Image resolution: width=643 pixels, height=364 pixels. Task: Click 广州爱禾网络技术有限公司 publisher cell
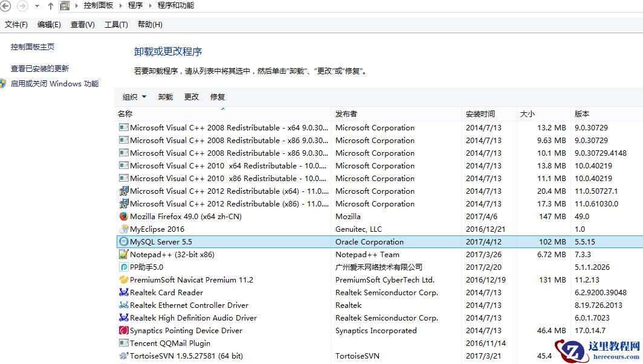[379, 267]
